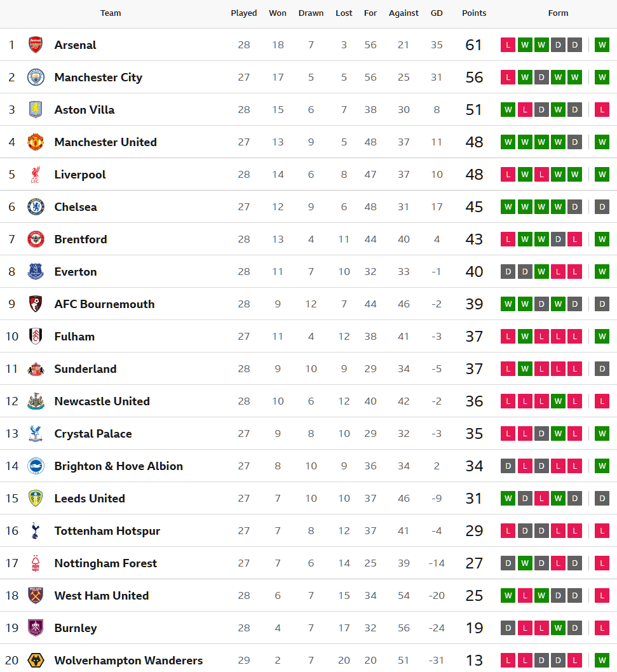The height and width of the screenshot is (672, 617).
Task: Click Arsenal's latest form result W badge
Action: (602, 45)
